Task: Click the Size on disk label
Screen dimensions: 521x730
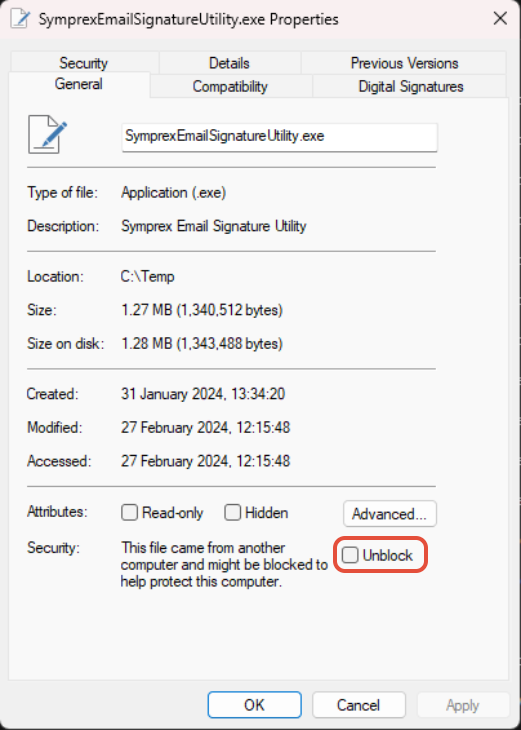Action: pos(66,344)
